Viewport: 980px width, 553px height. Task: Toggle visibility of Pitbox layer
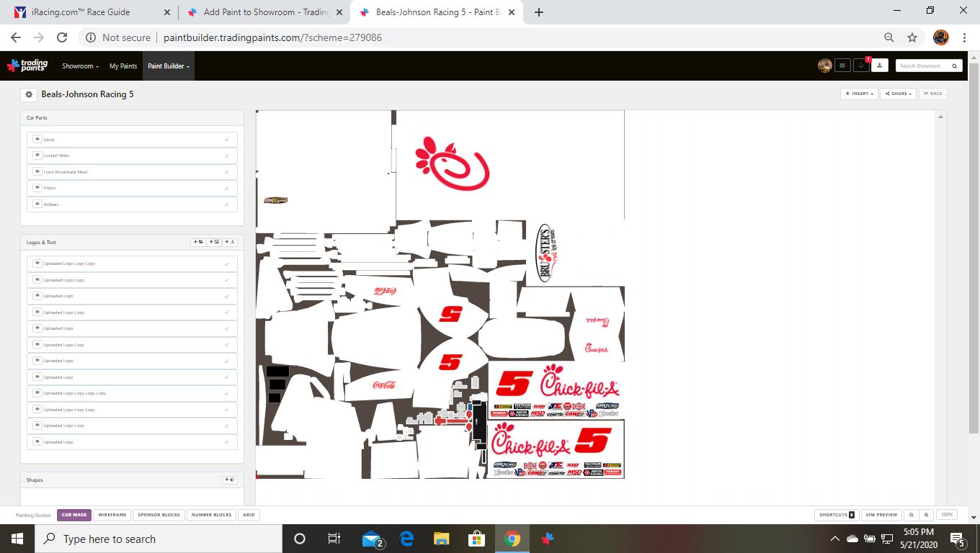37,188
